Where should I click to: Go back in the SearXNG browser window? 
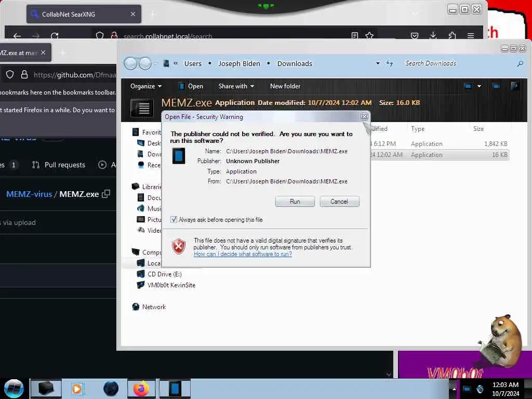click(x=17, y=36)
